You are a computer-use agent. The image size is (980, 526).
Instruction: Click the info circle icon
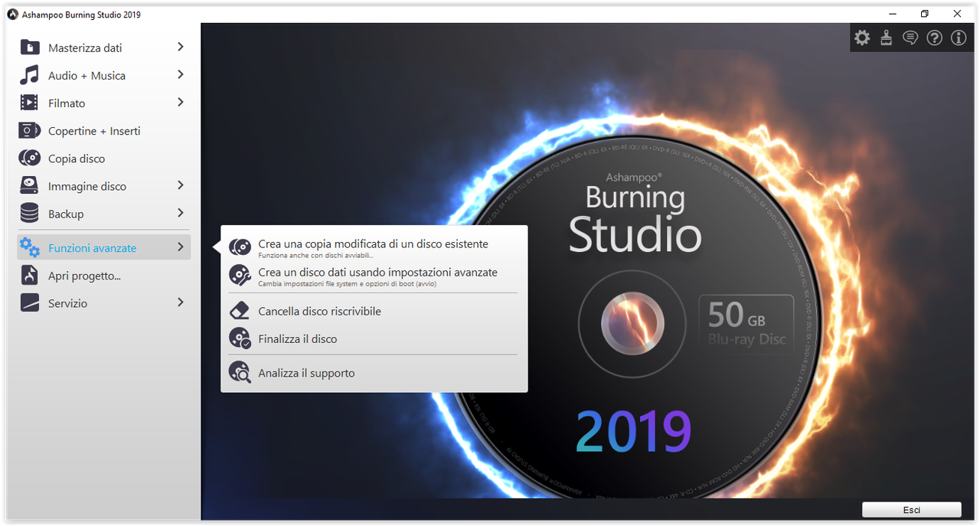[959, 38]
